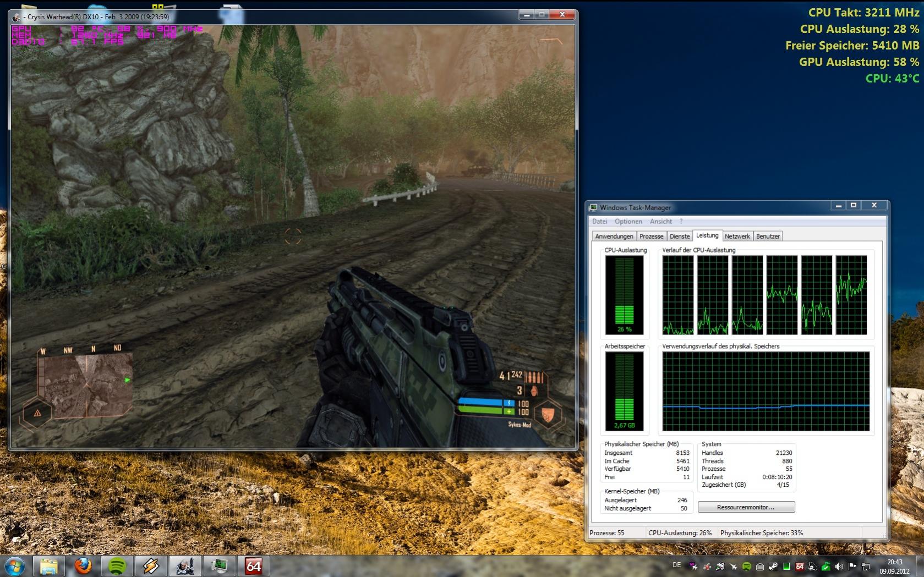Screen dimensions: 924x577
Task: Click the "Verfügbar" 5410 row
Action: coord(647,469)
